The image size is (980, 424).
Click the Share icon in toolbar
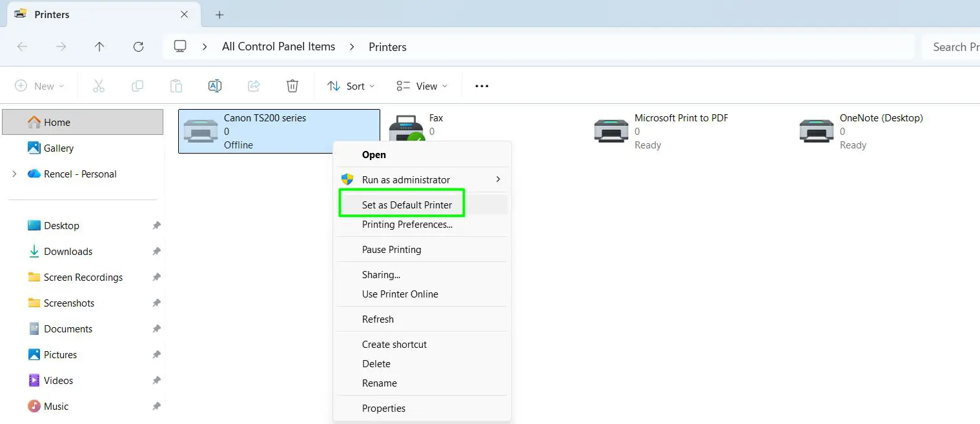point(254,86)
